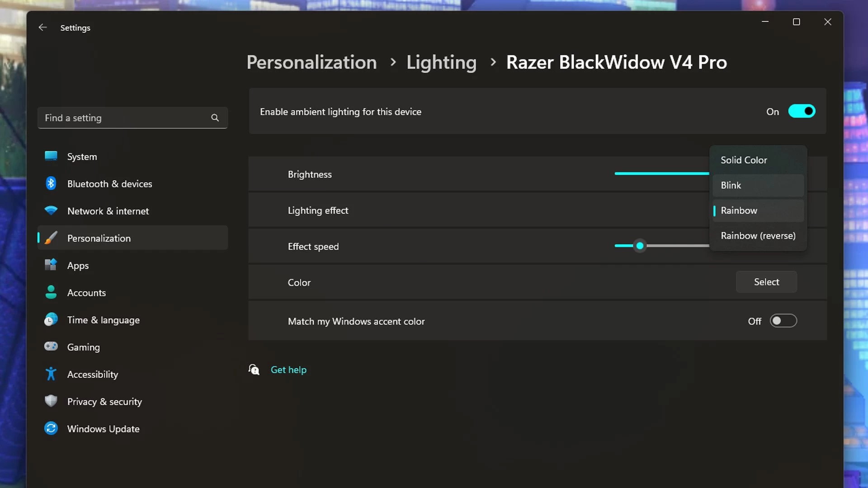The width and height of the screenshot is (868, 488).
Task: Click the back arrow icon in Settings
Action: [42, 28]
